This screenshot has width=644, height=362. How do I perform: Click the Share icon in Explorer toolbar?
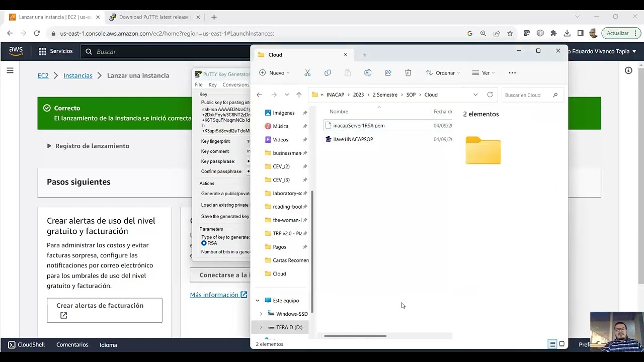click(388, 73)
